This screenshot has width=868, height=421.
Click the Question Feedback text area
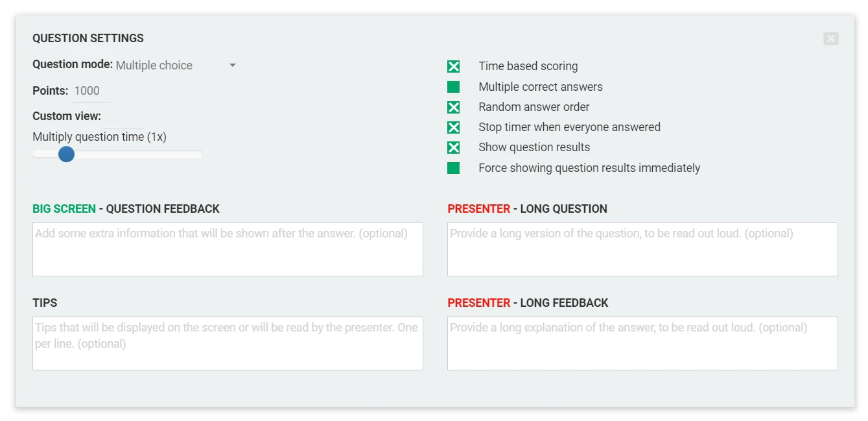[228, 249]
